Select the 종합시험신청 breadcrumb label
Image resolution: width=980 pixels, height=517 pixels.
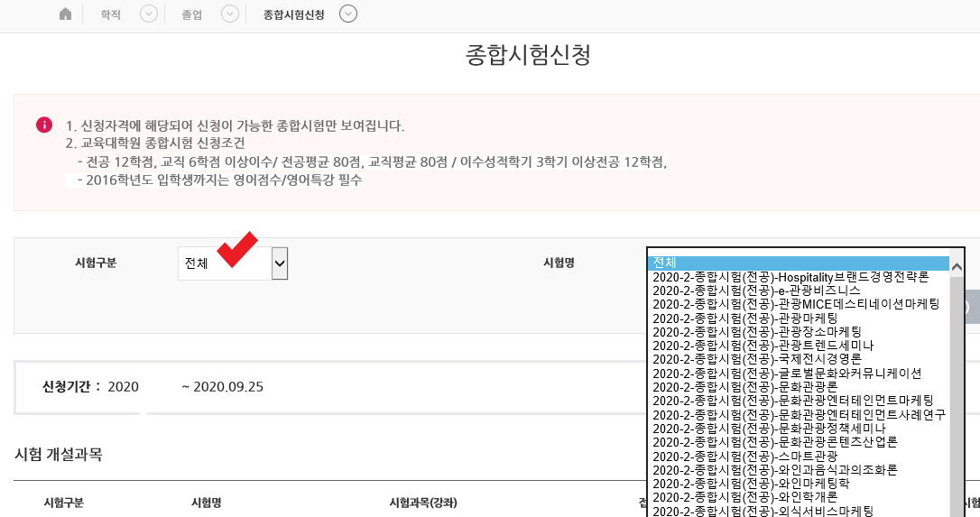(293, 14)
